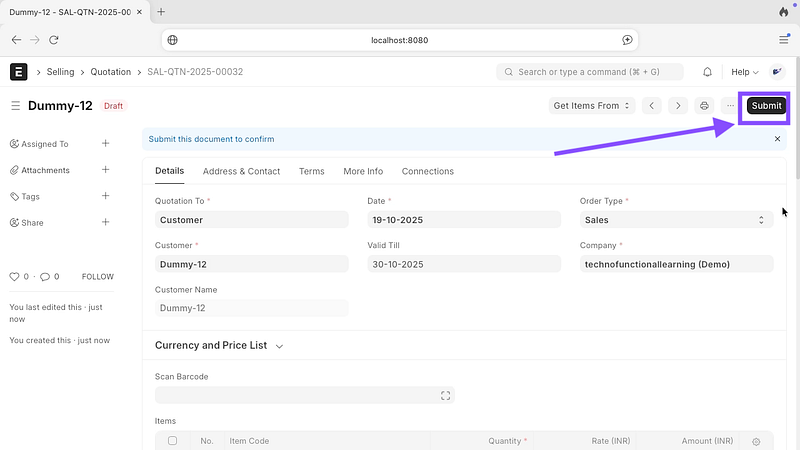Expand the Order Type select box

[676, 220]
